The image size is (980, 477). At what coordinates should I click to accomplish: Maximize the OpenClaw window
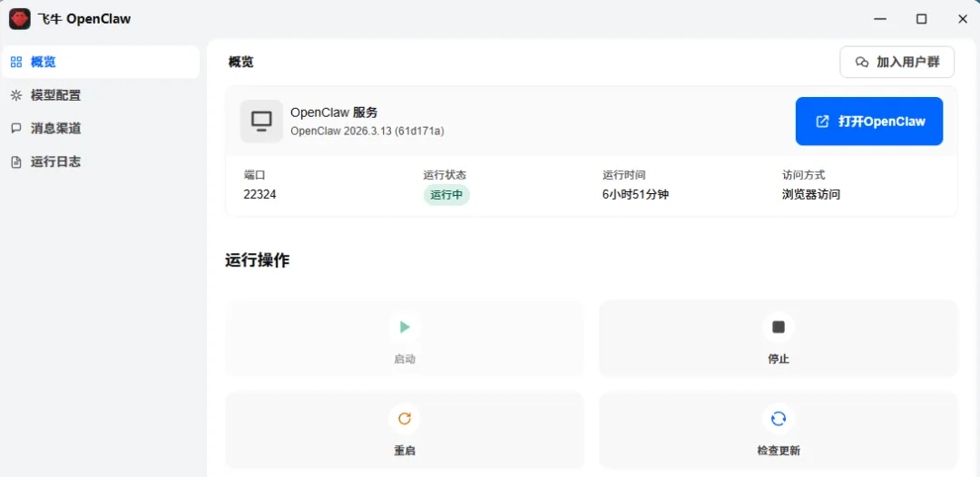921,19
